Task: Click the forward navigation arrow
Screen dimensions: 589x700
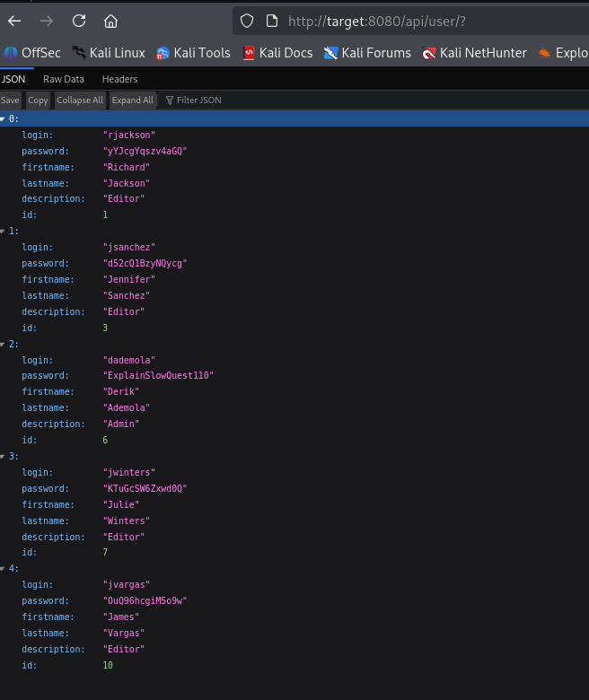Action: coord(47,21)
